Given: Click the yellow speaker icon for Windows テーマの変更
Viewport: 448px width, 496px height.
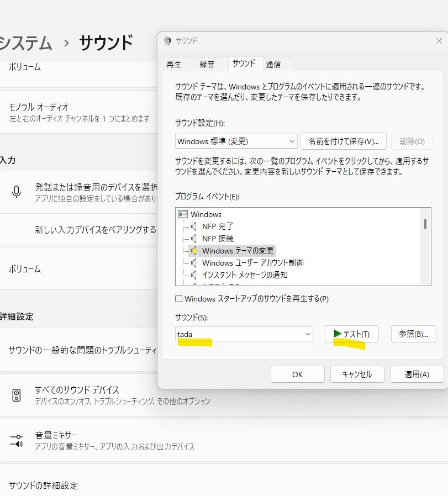Looking at the screenshot, I should coord(194,251).
